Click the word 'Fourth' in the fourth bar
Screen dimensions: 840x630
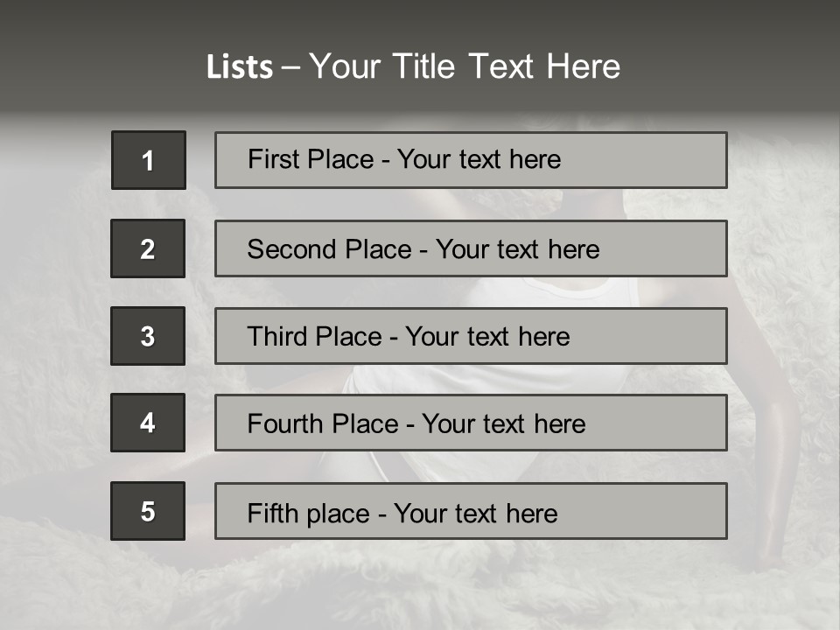pos(285,424)
